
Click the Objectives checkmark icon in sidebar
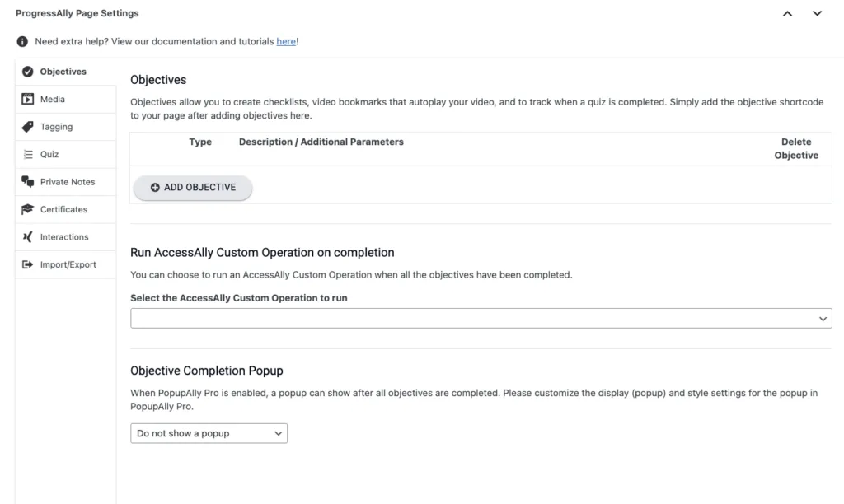pyautogui.click(x=27, y=72)
